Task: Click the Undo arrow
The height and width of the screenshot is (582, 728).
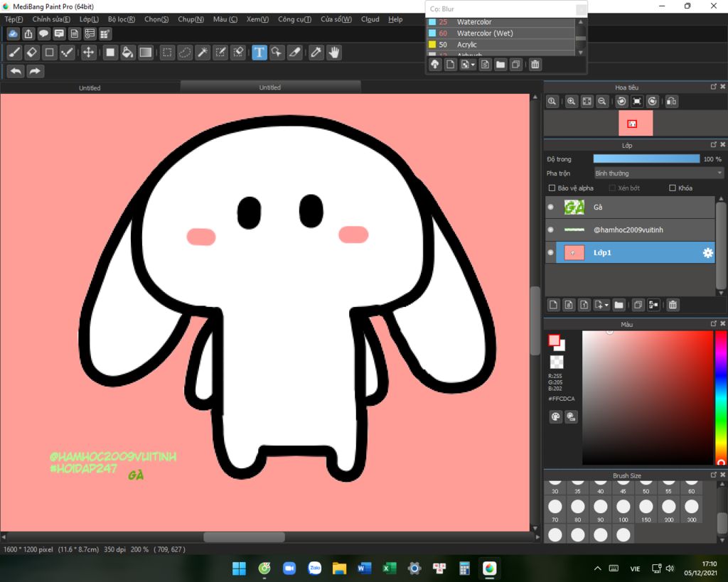Action: [16, 72]
